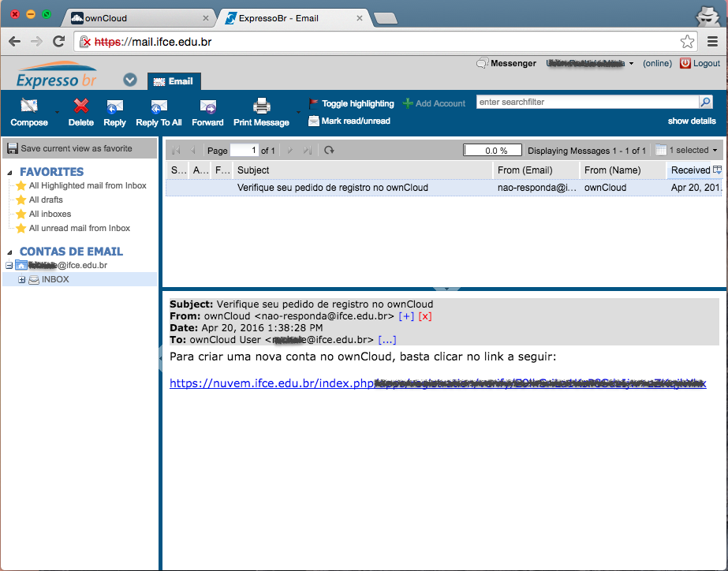Open a new browser tab
The image size is (728, 571).
386,18
